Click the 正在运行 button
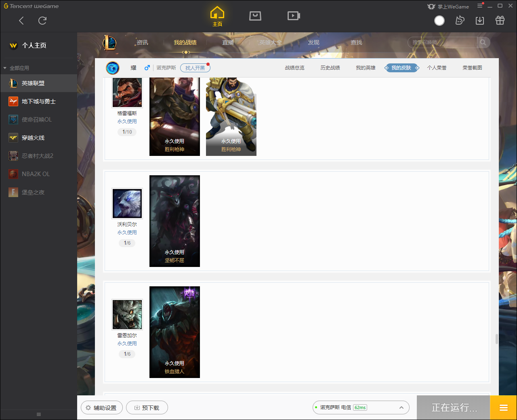 click(x=454, y=407)
